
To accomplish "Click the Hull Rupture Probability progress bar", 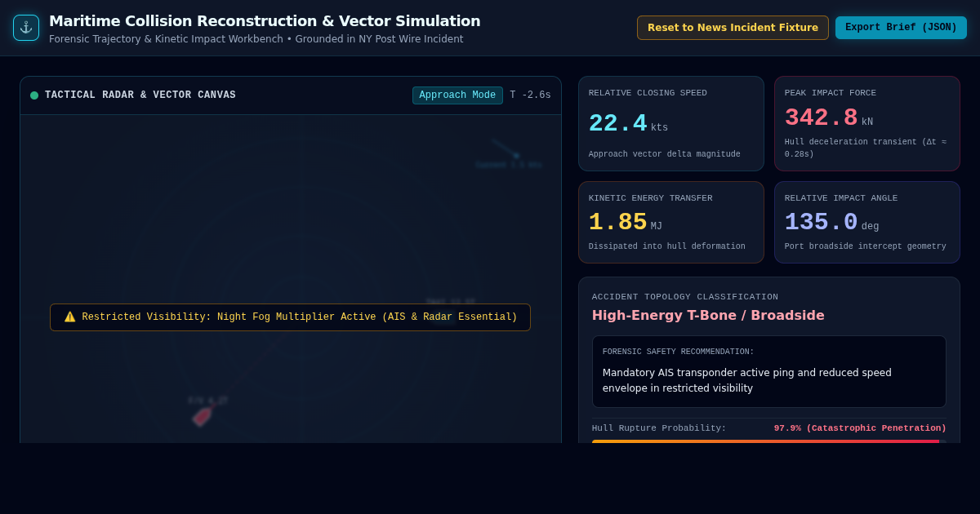I will pyautogui.click(x=769, y=441).
